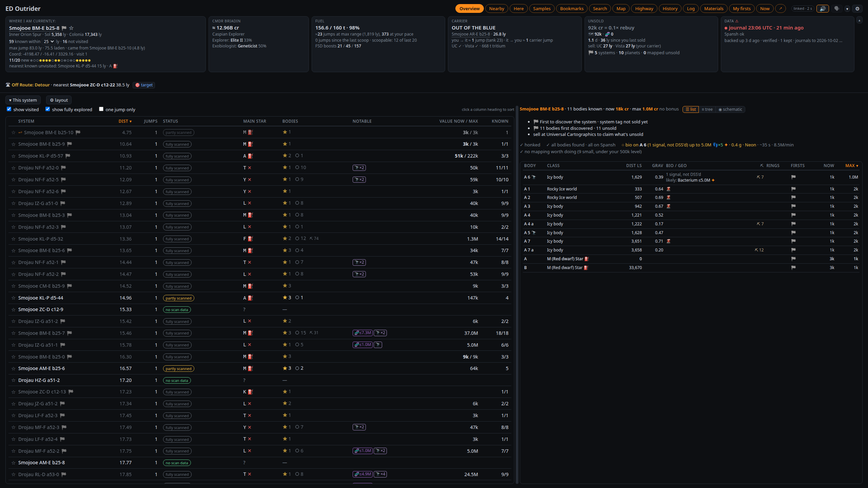The width and height of the screenshot is (868, 488).
Task: Change the known-within 25 ly dropdown
Action: pos(48,41)
